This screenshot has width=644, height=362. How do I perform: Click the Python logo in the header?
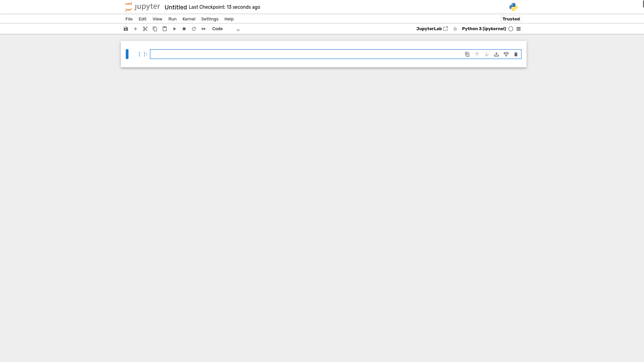tap(513, 7)
